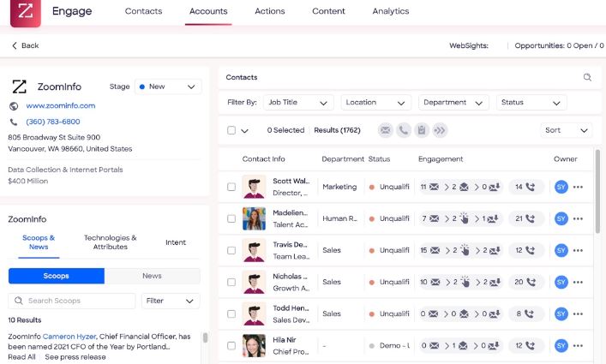This screenshot has width=606, height=364.
Task: Go to the Contacts nav tab
Action: point(143,11)
